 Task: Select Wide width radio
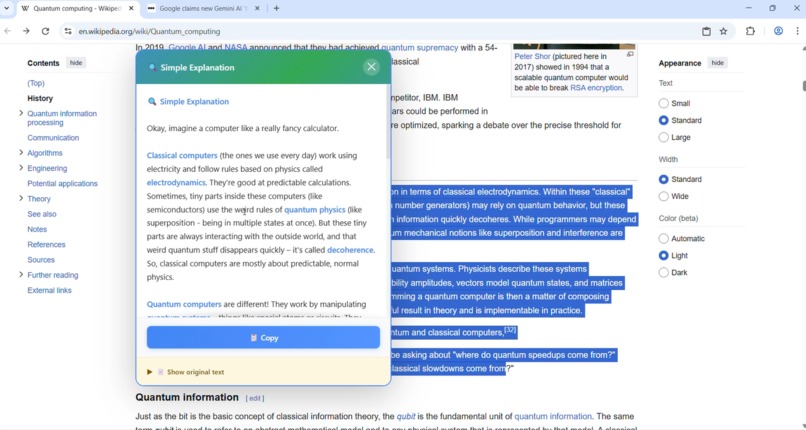[x=664, y=196]
